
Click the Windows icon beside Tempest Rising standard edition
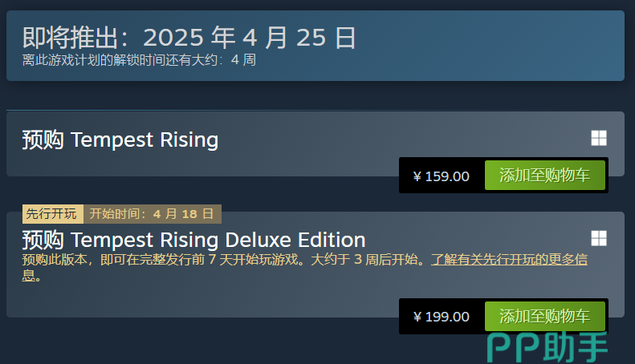tap(599, 138)
